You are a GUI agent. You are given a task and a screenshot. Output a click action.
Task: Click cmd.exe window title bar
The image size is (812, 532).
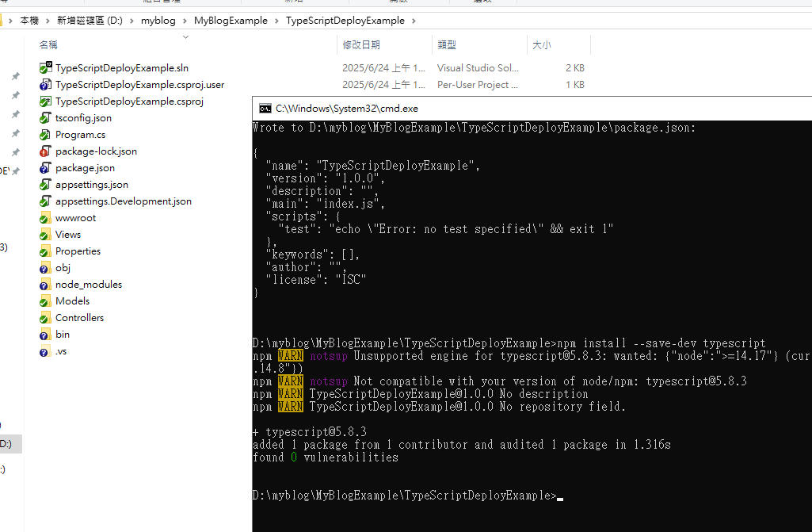tap(532, 109)
